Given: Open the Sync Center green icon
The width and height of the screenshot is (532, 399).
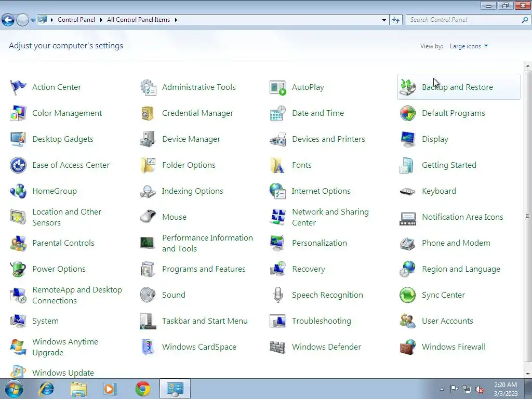Looking at the screenshot, I should click(x=407, y=295).
